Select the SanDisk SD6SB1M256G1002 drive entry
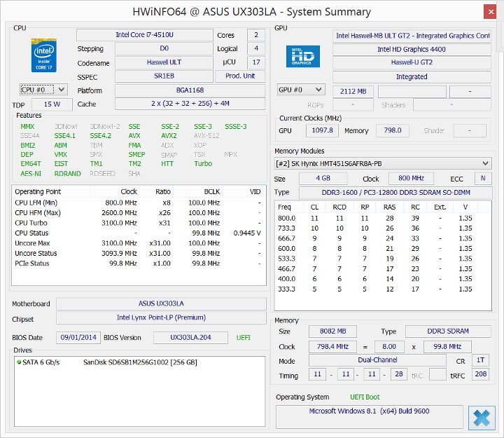The height and width of the screenshot is (438, 504). pos(140,362)
